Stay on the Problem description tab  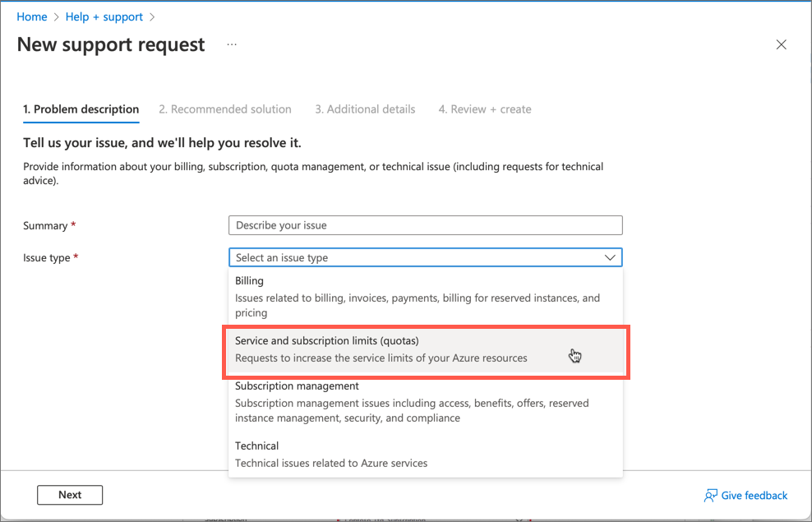tap(81, 109)
